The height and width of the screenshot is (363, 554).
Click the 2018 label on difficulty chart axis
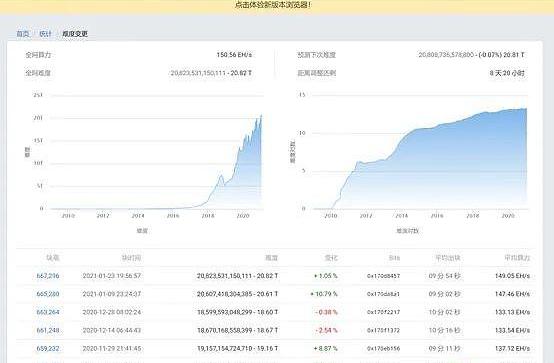tap(208, 216)
